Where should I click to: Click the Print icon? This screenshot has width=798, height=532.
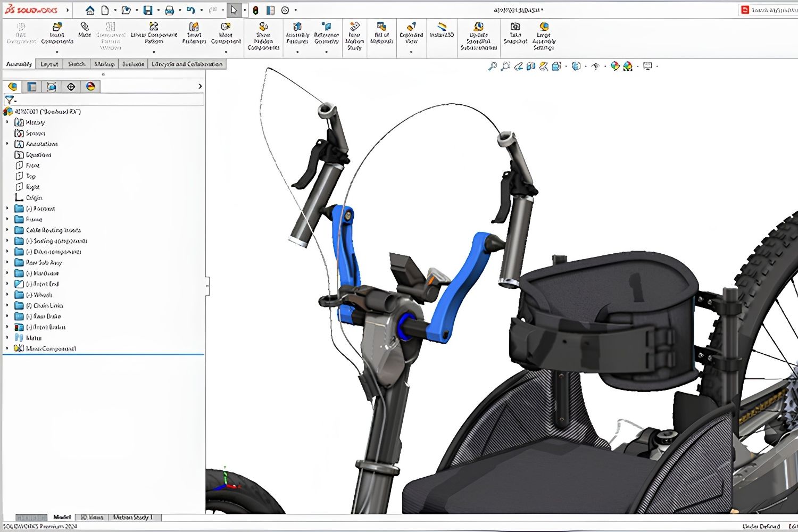[169, 10]
